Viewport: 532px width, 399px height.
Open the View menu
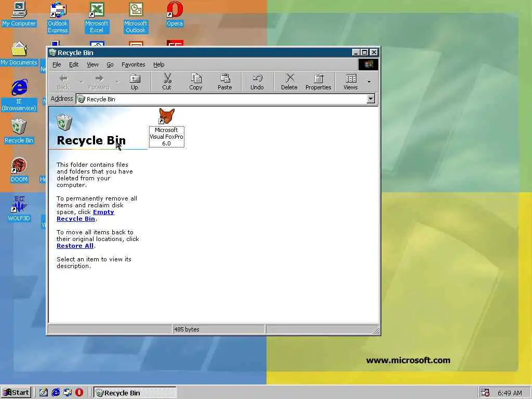92,64
